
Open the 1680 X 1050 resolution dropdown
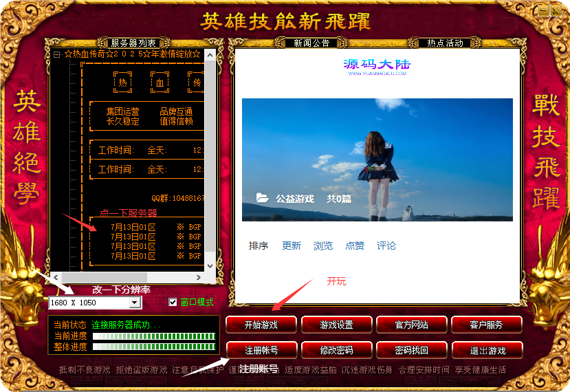coord(135,303)
